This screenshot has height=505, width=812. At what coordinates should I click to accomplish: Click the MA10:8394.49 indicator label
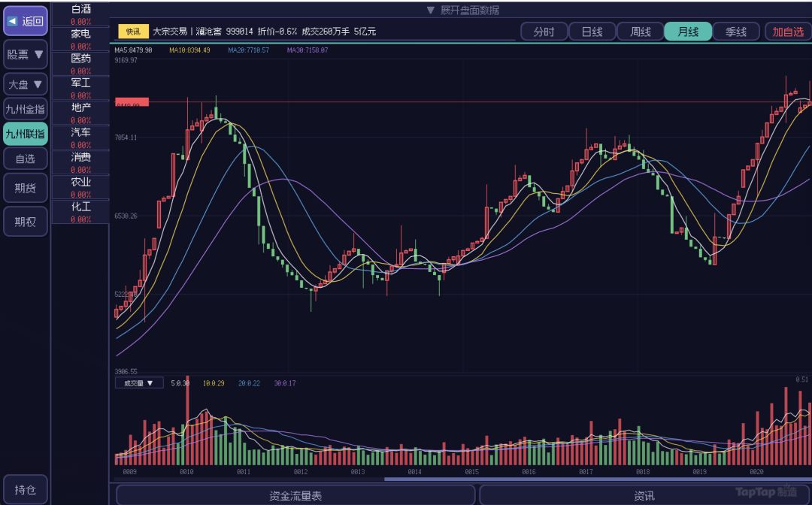tap(189, 50)
